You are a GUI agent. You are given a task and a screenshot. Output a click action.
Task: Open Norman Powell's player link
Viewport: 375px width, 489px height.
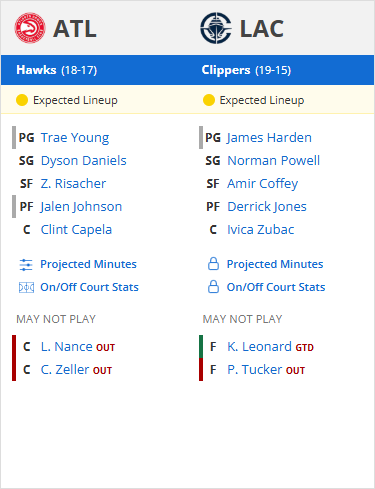(x=274, y=161)
